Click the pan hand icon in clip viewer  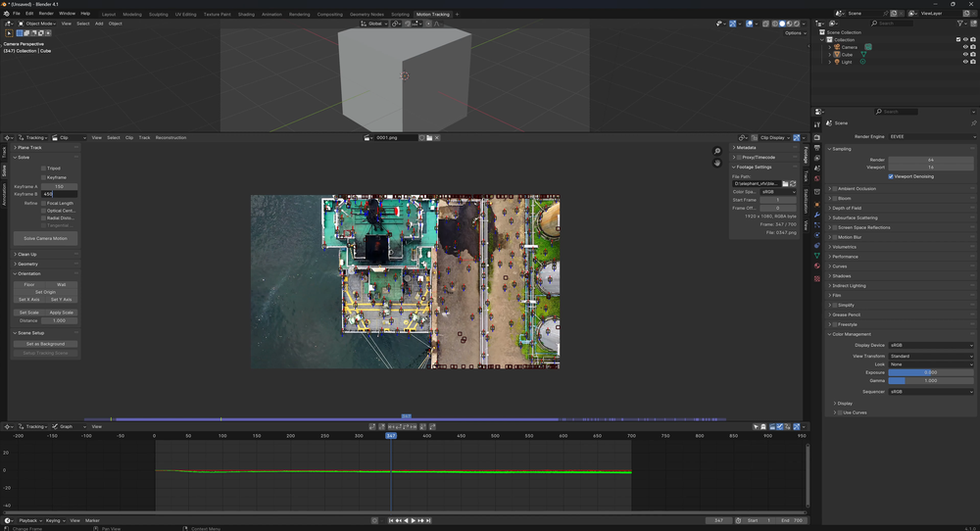tap(717, 163)
